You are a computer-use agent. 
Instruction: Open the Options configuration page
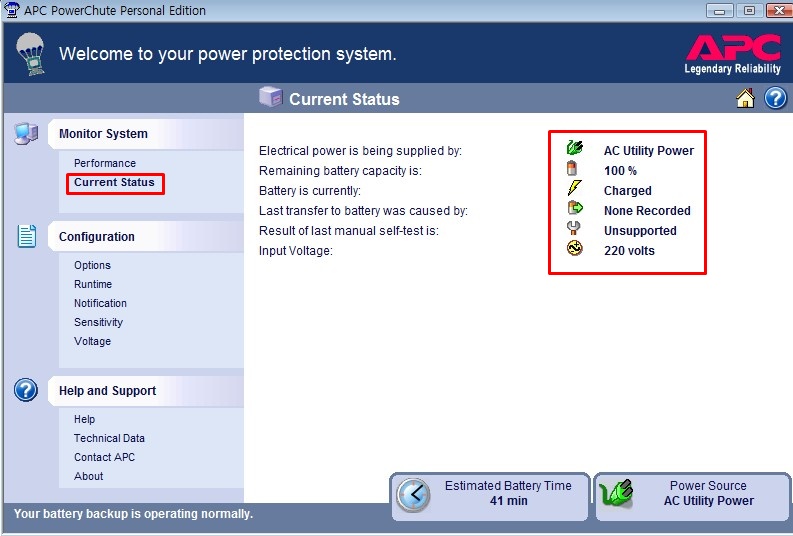92,265
